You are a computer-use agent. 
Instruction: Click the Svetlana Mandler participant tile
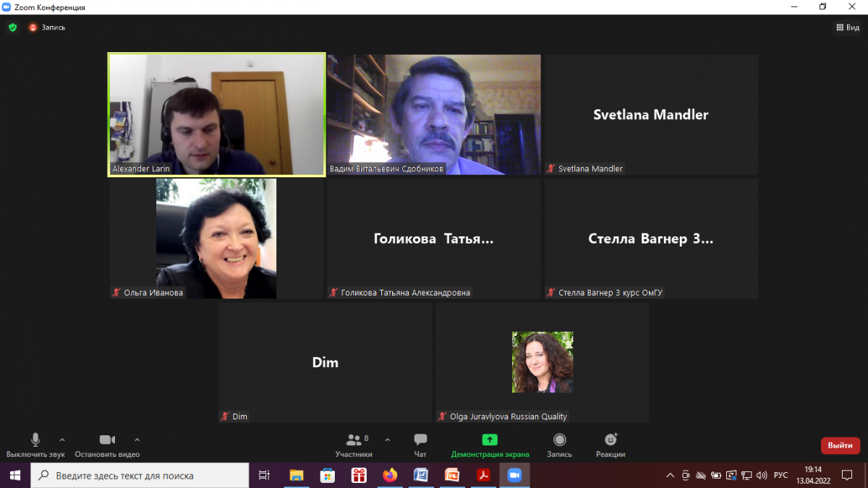(x=651, y=114)
